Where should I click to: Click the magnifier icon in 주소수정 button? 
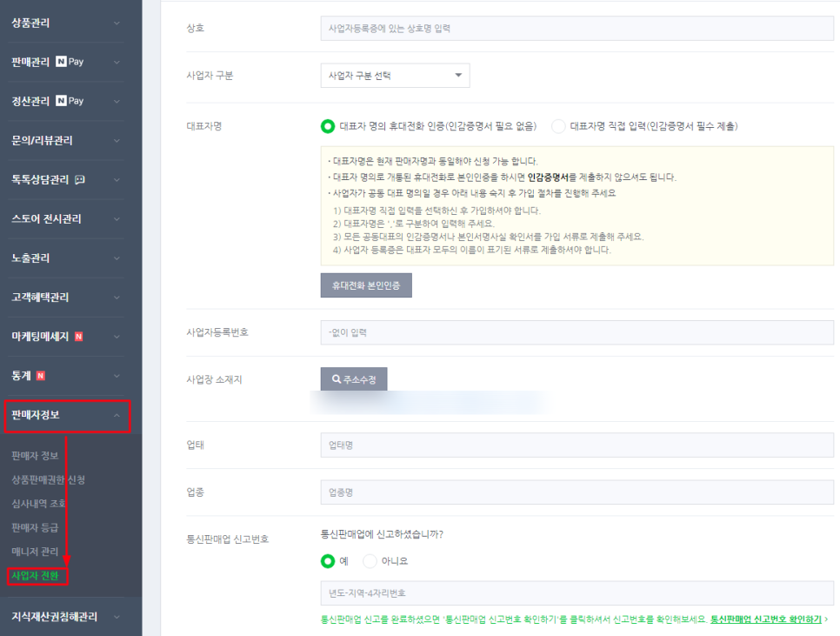tap(337, 378)
